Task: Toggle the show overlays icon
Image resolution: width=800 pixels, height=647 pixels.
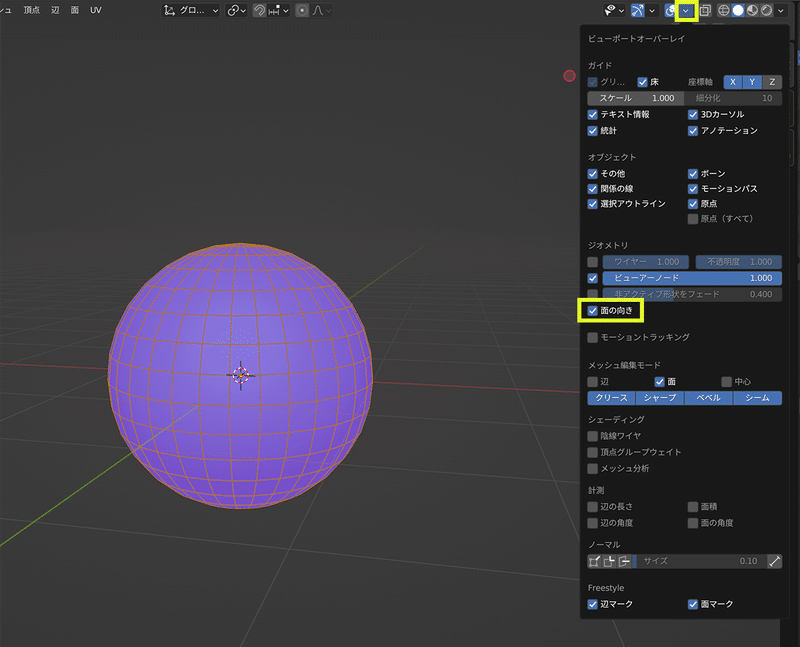Action: pyautogui.click(x=670, y=10)
